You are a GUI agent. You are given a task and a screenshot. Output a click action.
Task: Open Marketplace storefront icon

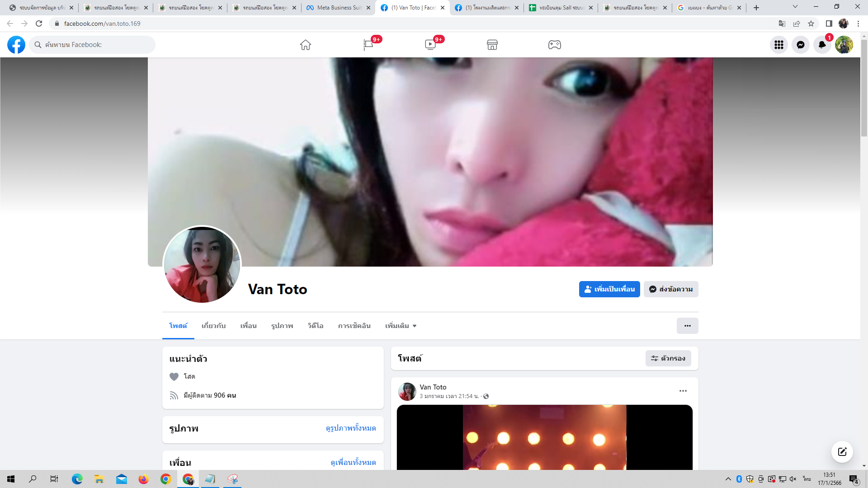(x=492, y=45)
